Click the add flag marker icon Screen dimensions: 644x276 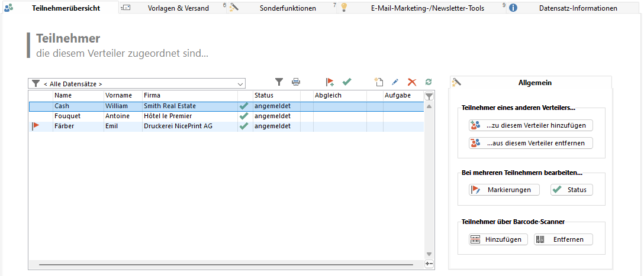[x=330, y=83]
